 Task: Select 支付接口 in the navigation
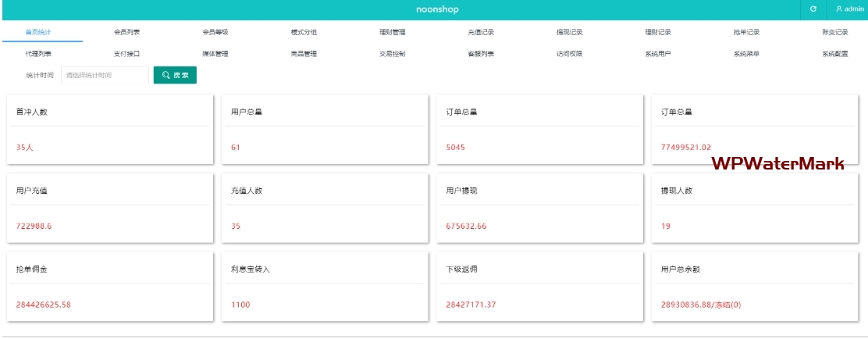[126, 54]
